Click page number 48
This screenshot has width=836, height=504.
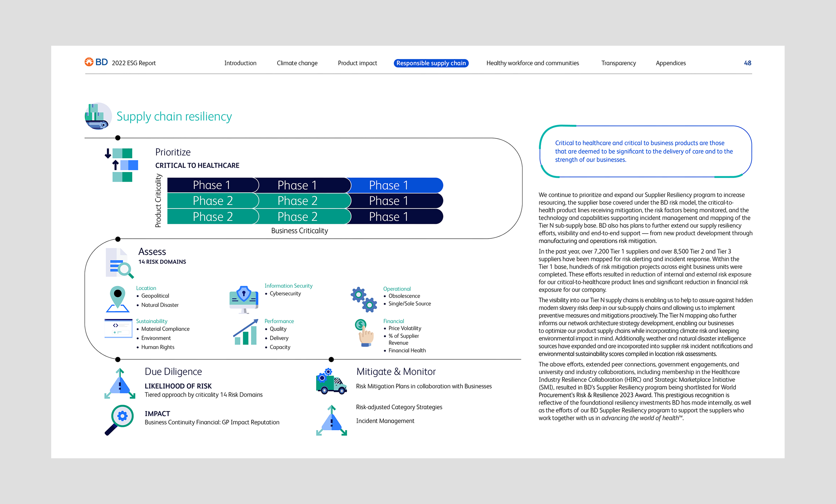point(747,63)
